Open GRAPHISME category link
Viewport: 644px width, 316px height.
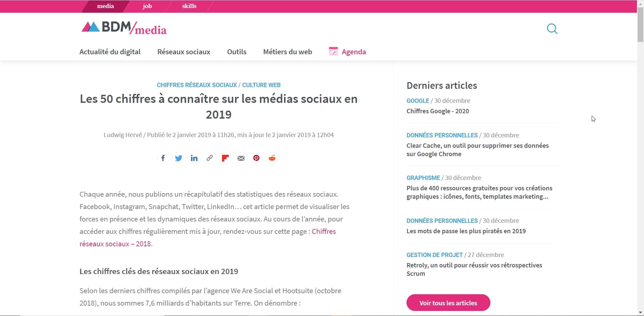point(423,178)
